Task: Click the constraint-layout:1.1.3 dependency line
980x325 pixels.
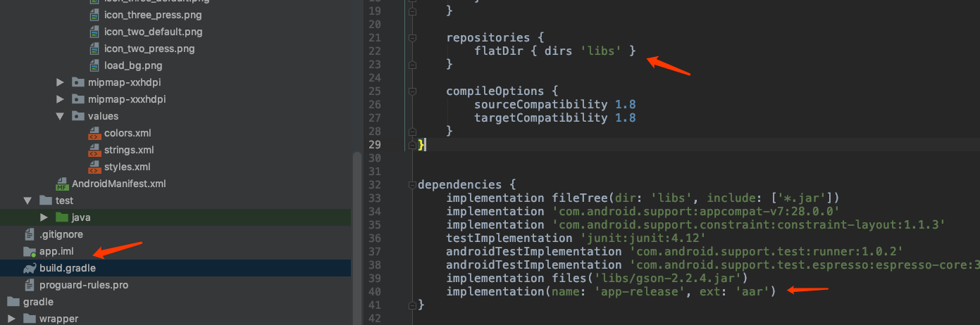Action: tap(695, 225)
